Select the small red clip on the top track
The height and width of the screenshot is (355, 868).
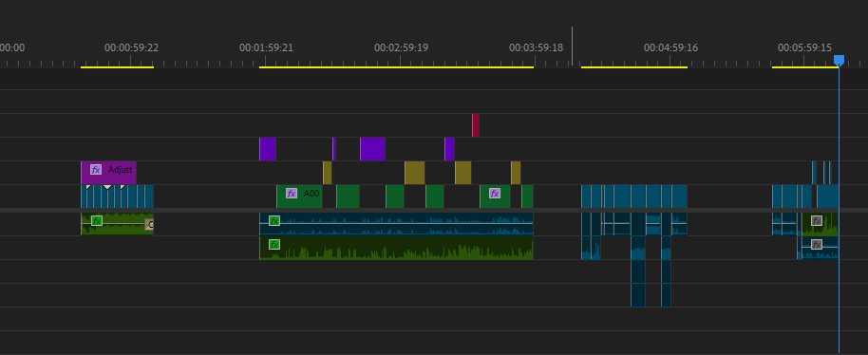pos(476,125)
